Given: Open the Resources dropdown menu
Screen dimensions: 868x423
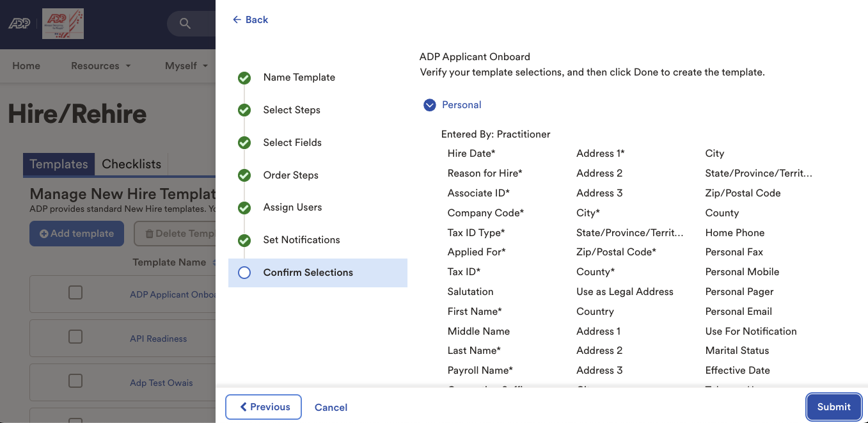Looking at the screenshot, I should (x=100, y=65).
